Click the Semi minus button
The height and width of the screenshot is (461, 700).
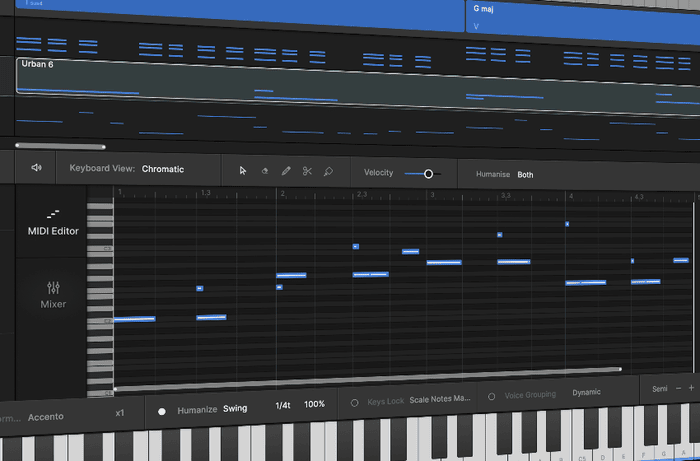pyautogui.click(x=679, y=388)
